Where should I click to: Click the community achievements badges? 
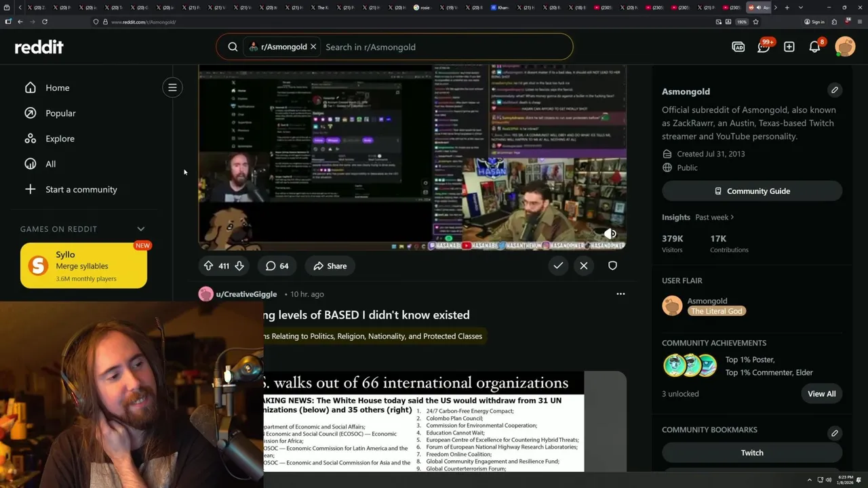tap(690, 365)
